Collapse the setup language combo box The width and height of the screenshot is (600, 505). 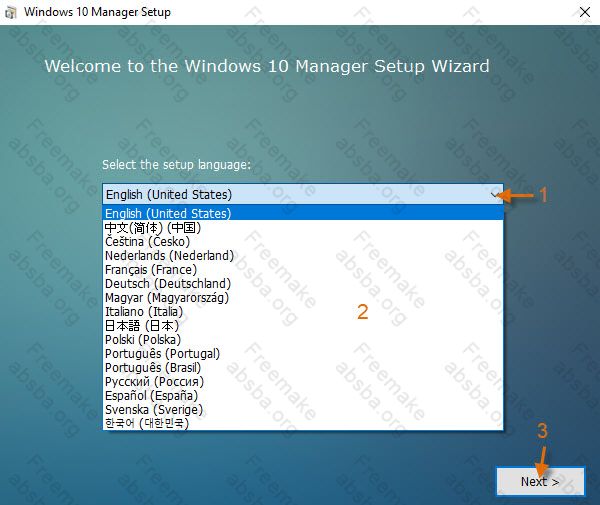[x=494, y=195]
